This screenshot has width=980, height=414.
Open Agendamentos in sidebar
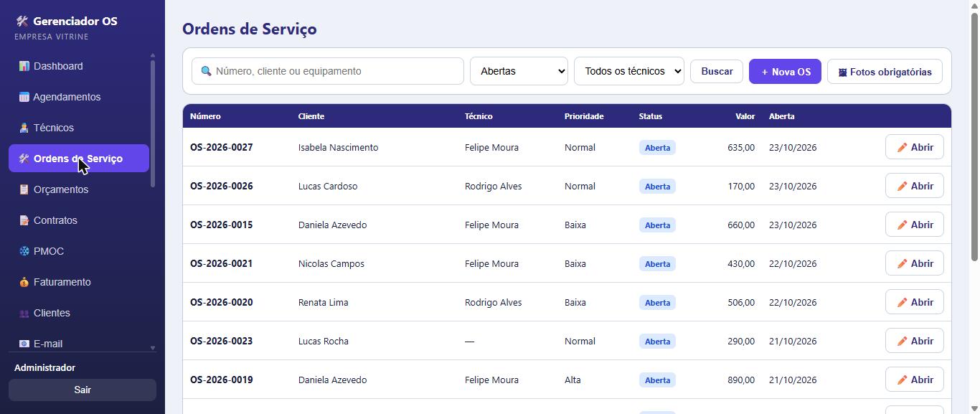[x=79, y=97]
